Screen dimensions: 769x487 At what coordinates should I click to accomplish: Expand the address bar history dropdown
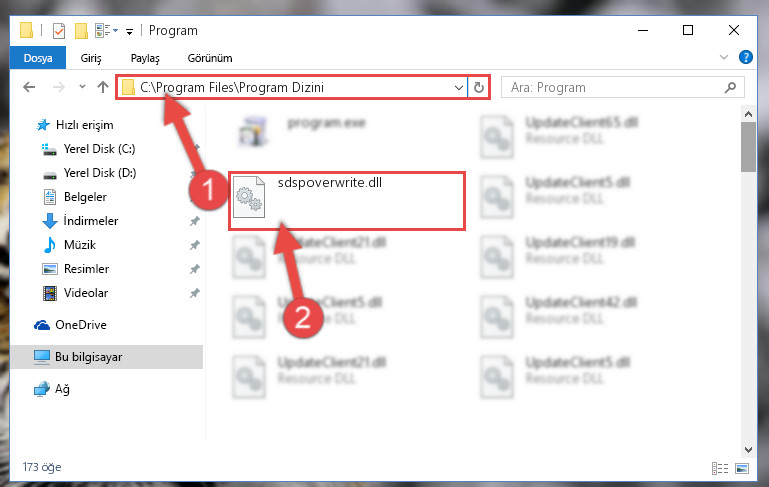coord(459,88)
